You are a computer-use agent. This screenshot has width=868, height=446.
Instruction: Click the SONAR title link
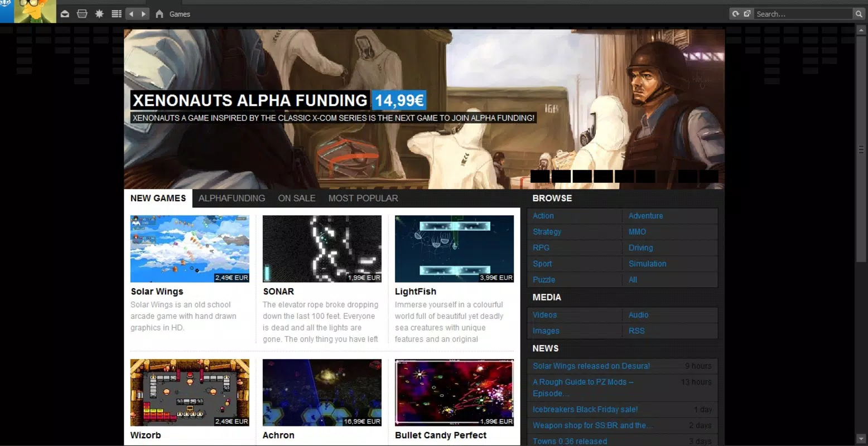point(278,292)
